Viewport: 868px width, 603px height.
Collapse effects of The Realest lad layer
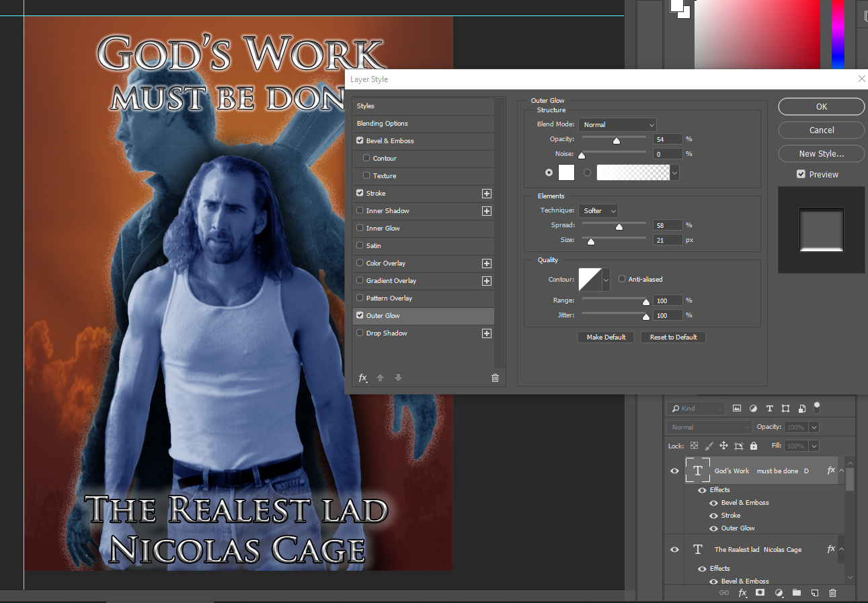coord(841,549)
